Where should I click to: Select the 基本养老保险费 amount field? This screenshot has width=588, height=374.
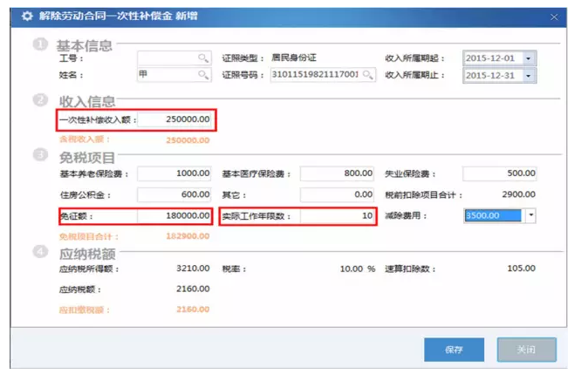coord(174,173)
